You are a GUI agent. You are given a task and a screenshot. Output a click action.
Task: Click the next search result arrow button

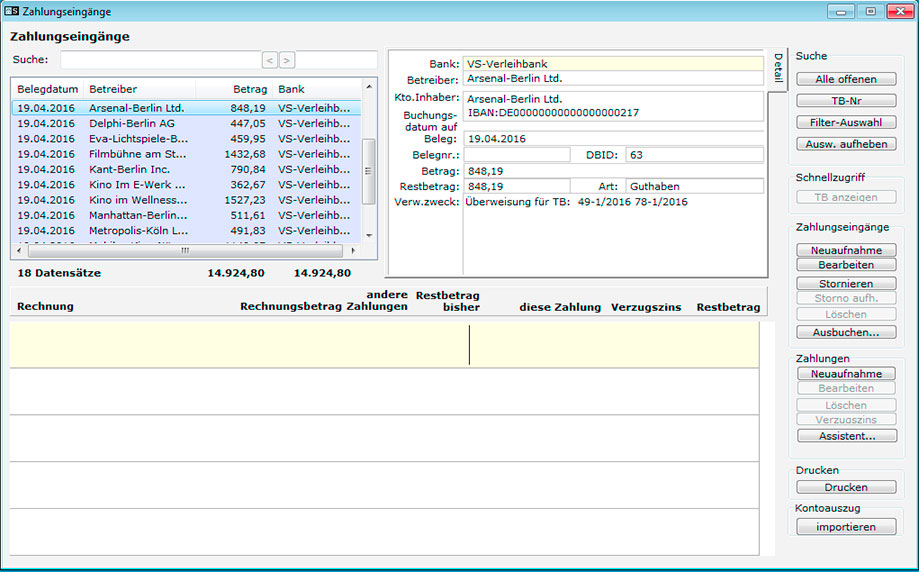coord(287,60)
